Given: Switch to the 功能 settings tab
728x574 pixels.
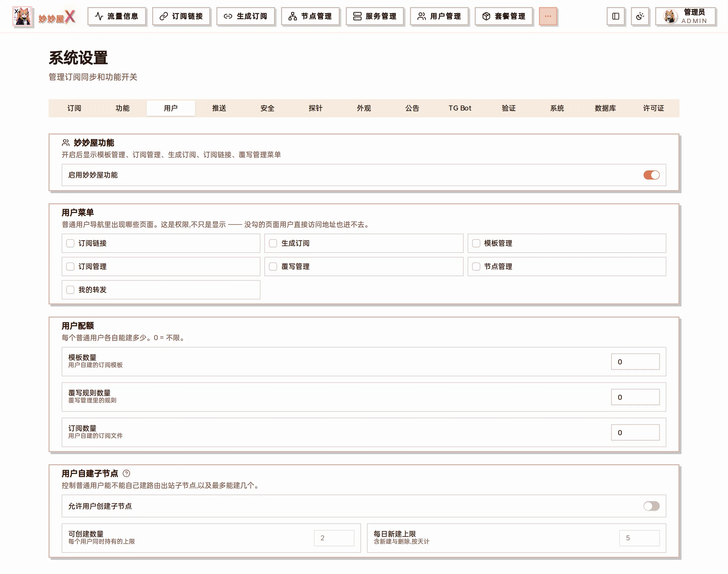Looking at the screenshot, I should pyautogui.click(x=122, y=108).
